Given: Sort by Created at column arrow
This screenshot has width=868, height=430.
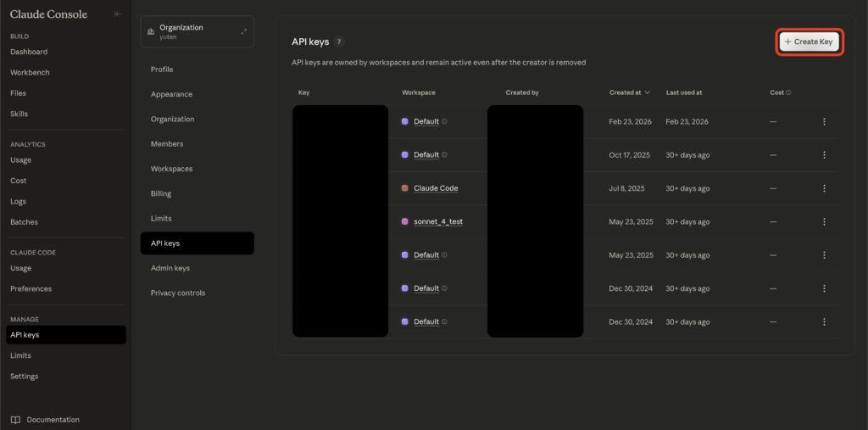Looking at the screenshot, I should (648, 92).
